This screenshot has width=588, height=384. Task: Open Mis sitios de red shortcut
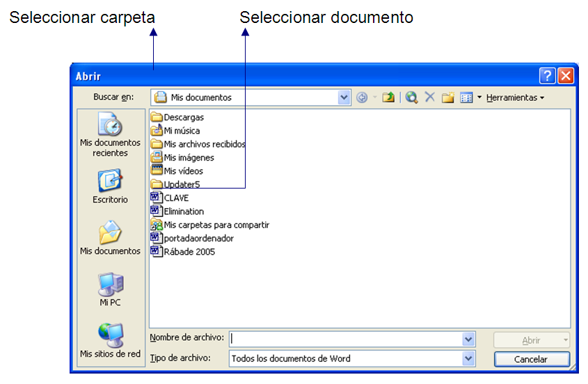click(x=110, y=341)
